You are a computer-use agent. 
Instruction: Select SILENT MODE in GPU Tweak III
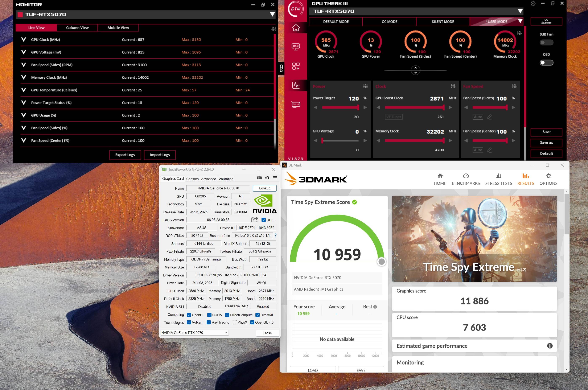[443, 22]
